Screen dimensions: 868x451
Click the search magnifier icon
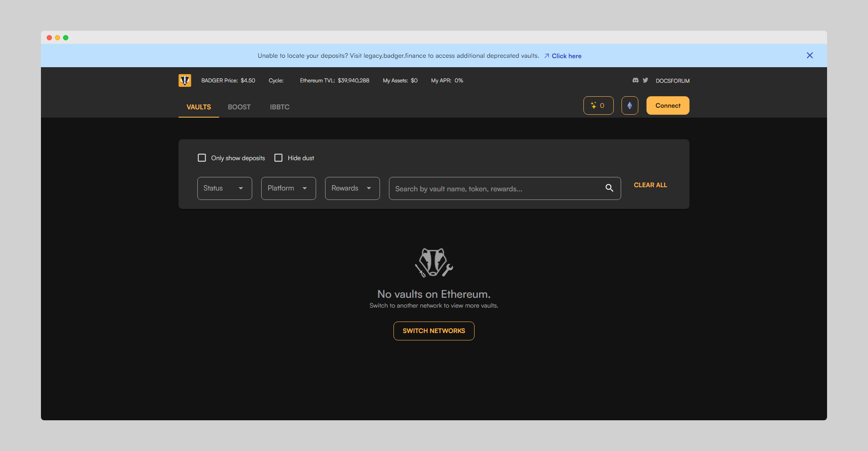click(x=609, y=188)
